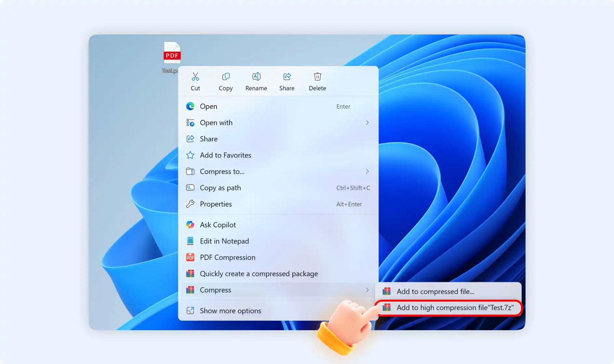Screen dimensions: 614x364
Task: Select the Open with menu entry
Action: pyautogui.click(x=278, y=123)
